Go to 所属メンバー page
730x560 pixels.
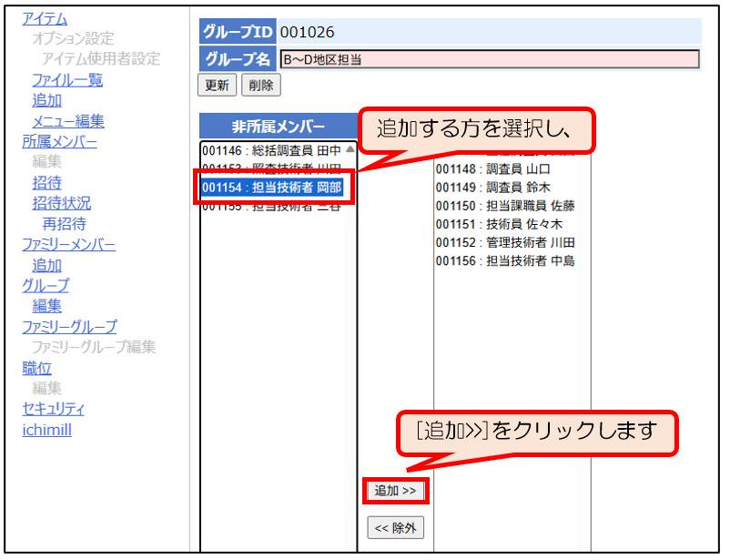[x=59, y=141]
